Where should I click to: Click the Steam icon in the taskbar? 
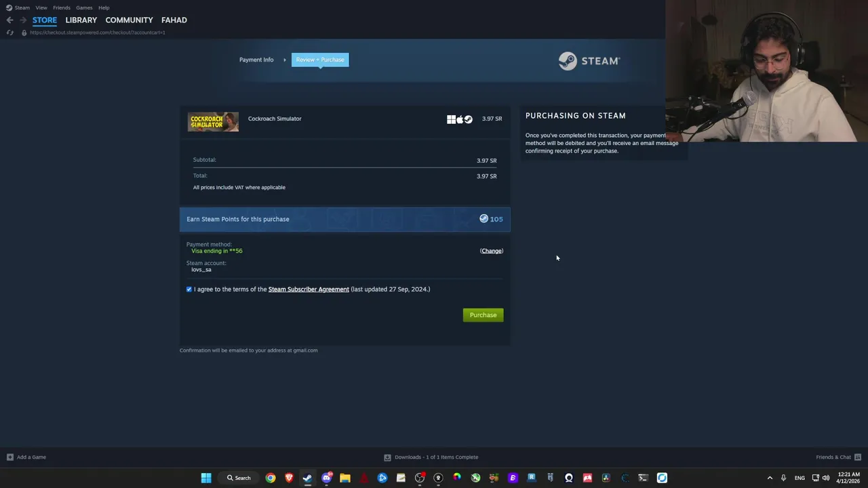[307, 478]
